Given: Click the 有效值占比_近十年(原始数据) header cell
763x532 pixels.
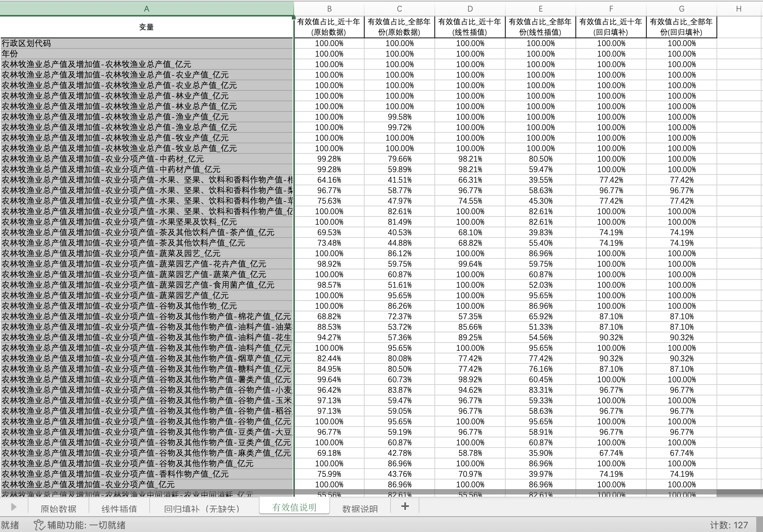Looking at the screenshot, I should pos(329,27).
